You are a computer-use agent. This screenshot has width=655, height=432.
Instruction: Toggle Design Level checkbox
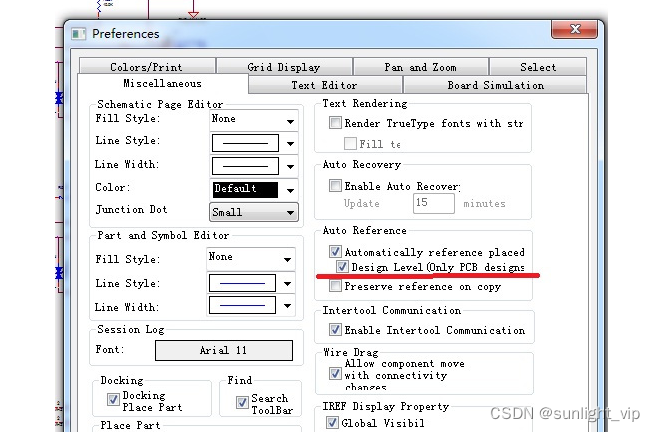tap(342, 267)
